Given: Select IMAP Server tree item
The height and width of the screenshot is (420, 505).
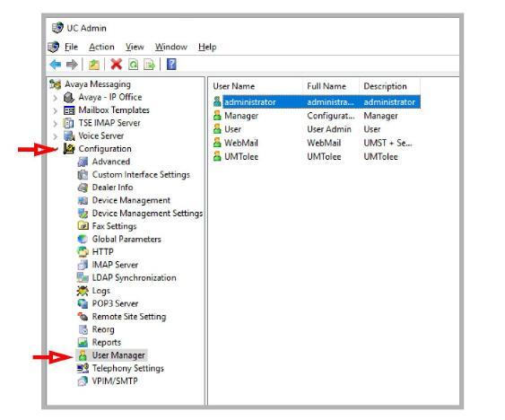Looking at the screenshot, I should pyautogui.click(x=115, y=265).
